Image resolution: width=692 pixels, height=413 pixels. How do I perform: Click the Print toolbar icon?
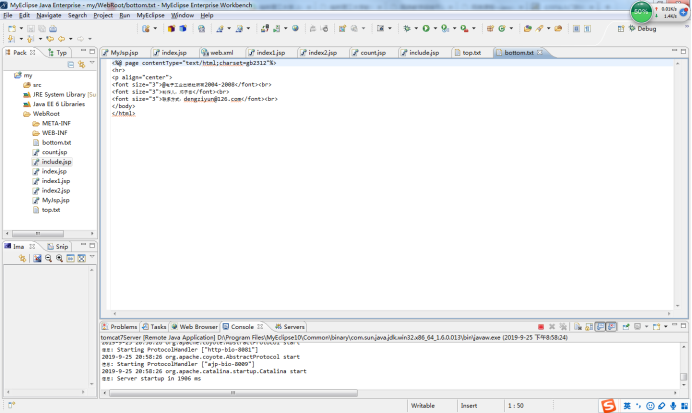53,29
